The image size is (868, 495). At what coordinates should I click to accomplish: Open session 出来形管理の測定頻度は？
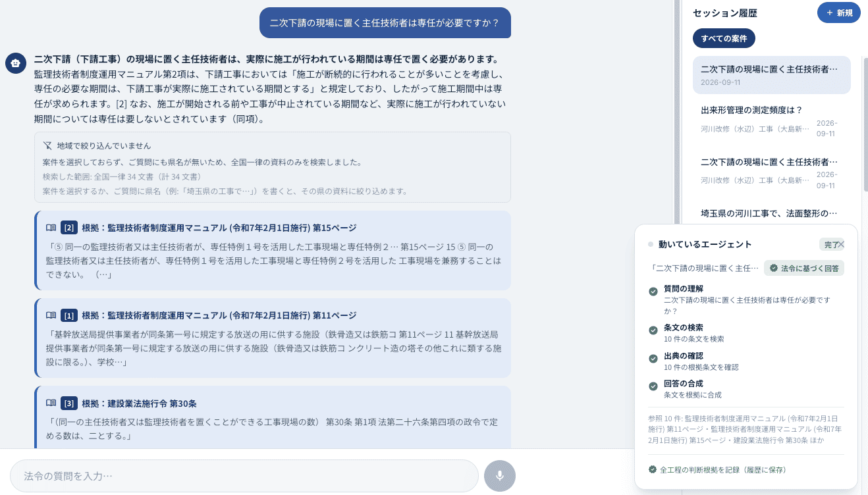click(x=772, y=120)
